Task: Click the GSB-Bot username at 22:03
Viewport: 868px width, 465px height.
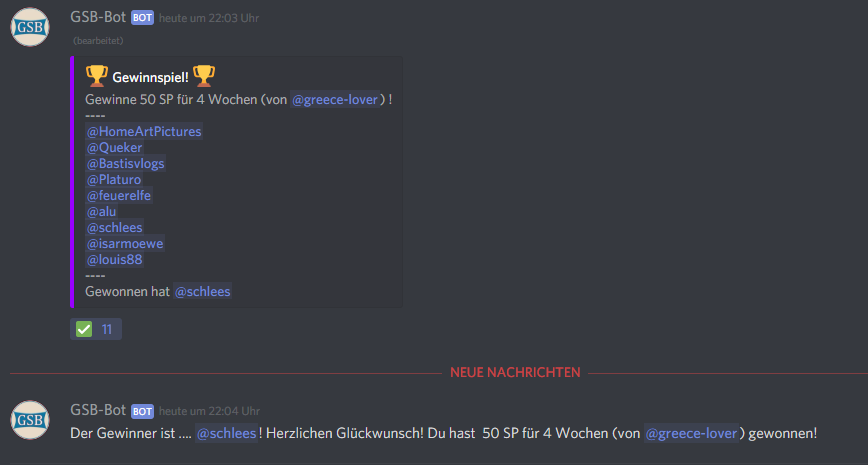Action: point(98,17)
